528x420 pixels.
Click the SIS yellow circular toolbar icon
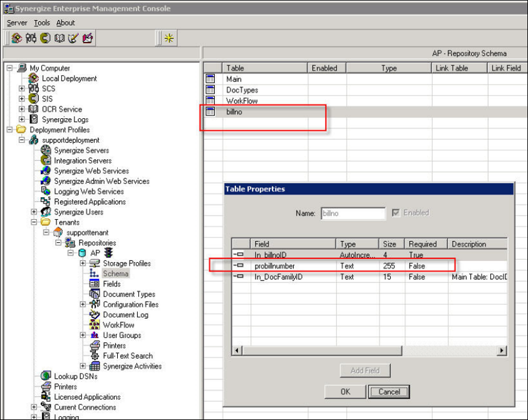(45, 38)
